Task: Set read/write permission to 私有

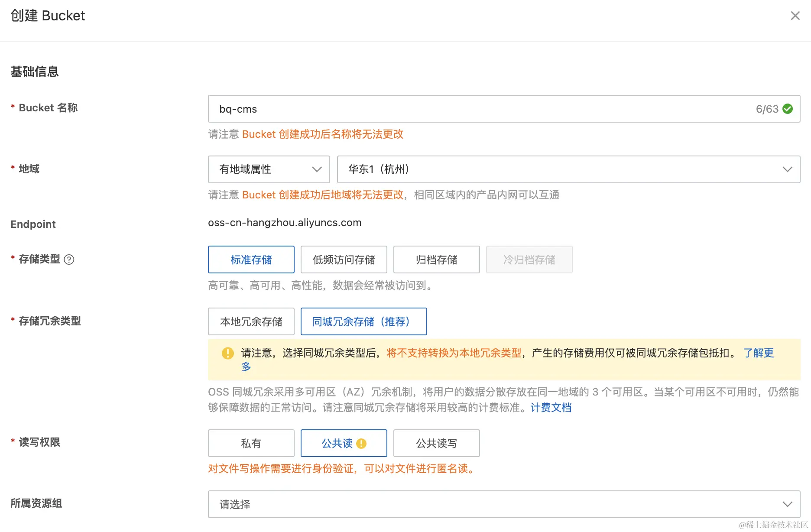Action: (x=251, y=443)
